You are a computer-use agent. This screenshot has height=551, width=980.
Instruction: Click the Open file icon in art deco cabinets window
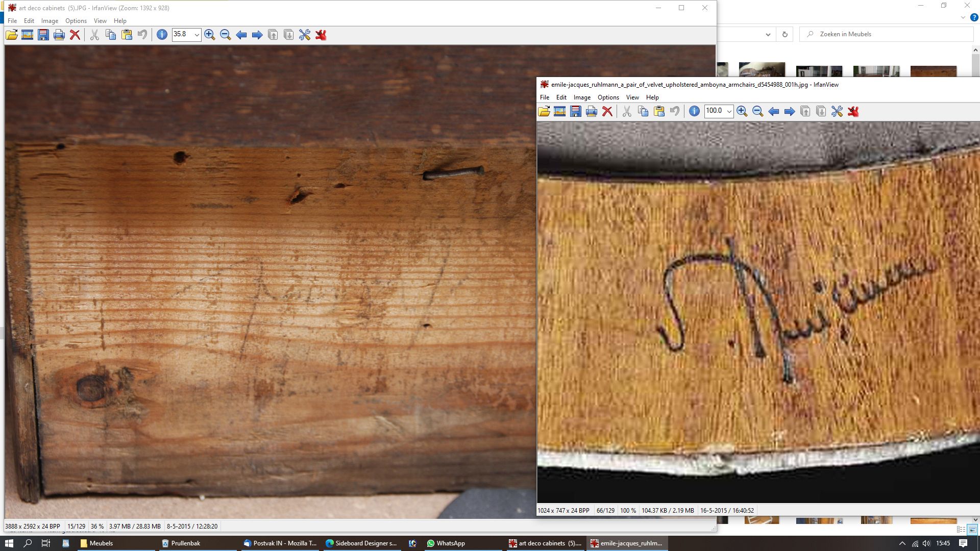tap(11, 35)
